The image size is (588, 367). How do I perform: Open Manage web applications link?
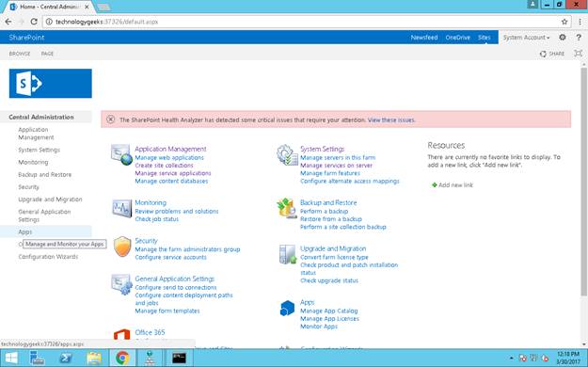(169, 157)
